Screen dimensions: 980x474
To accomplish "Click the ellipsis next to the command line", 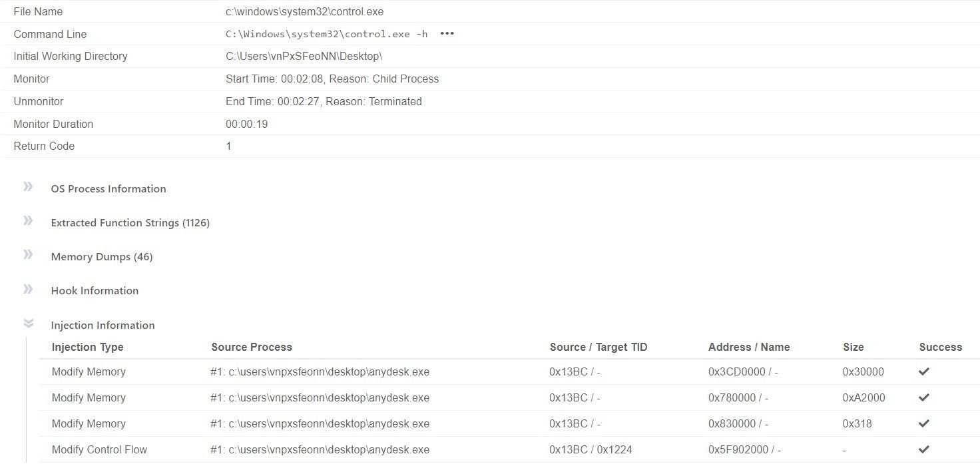I will [446, 33].
